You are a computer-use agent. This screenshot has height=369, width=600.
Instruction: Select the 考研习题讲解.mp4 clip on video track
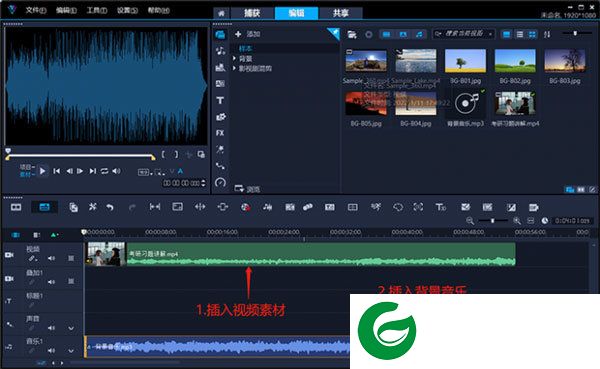pos(300,254)
